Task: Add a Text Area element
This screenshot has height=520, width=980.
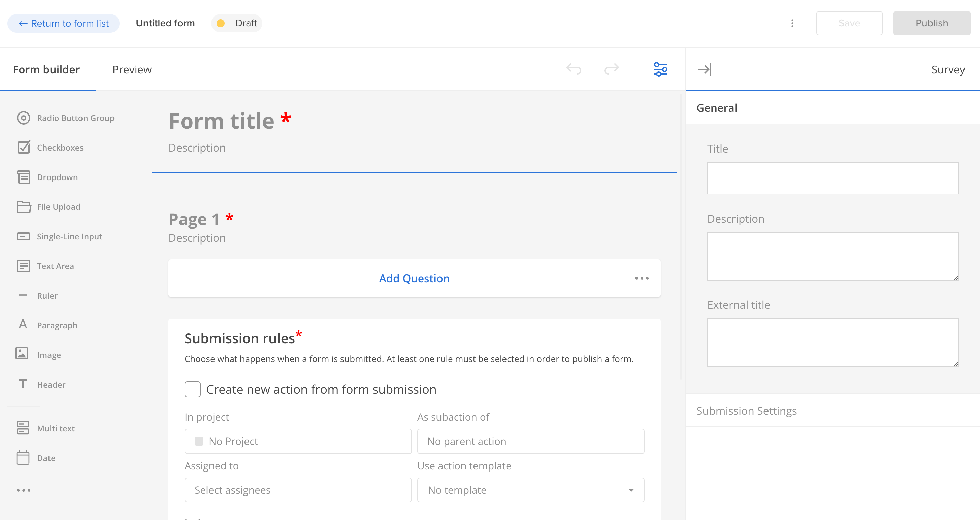Action: click(x=55, y=266)
